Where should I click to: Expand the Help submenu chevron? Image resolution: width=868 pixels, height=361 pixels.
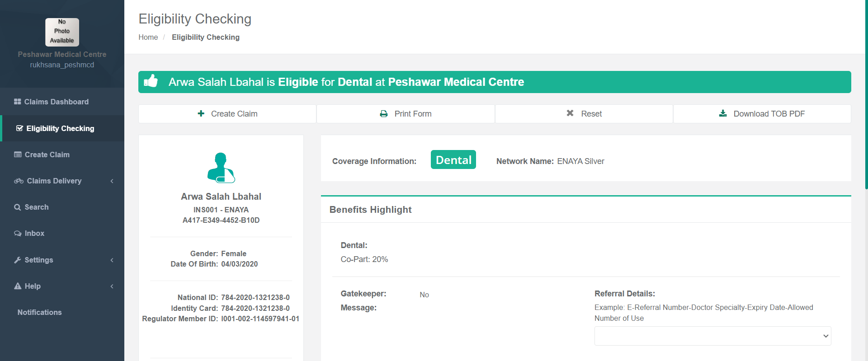pyautogui.click(x=112, y=286)
